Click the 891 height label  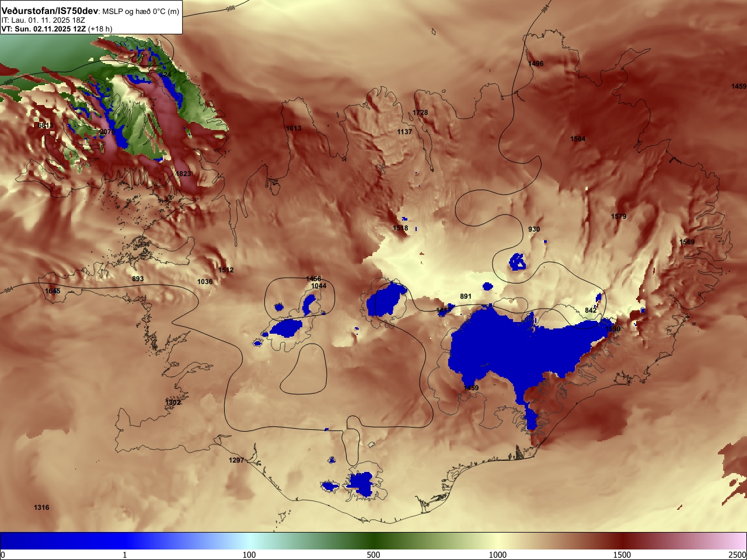(x=466, y=296)
